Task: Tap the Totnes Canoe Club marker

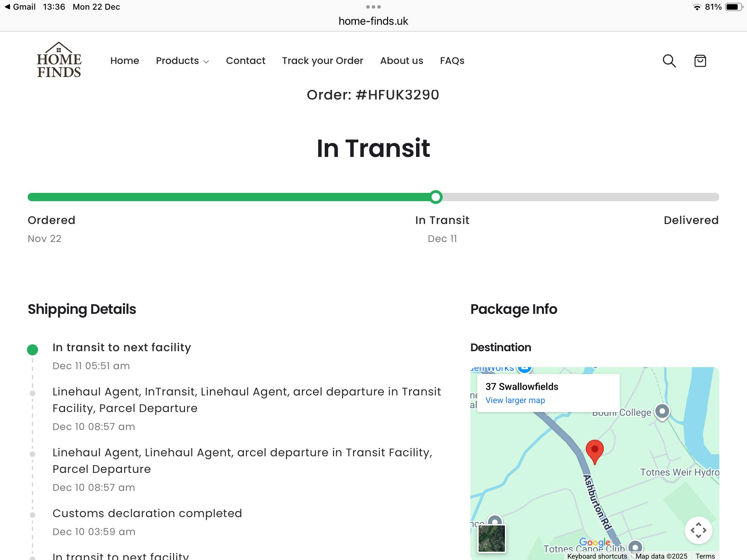Action: [635, 548]
